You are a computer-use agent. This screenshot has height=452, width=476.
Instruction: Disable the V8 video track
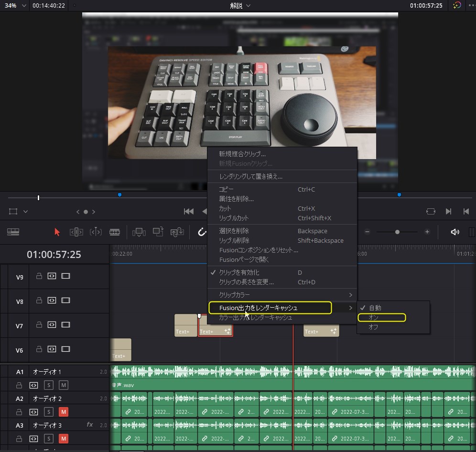pyautogui.click(x=65, y=300)
